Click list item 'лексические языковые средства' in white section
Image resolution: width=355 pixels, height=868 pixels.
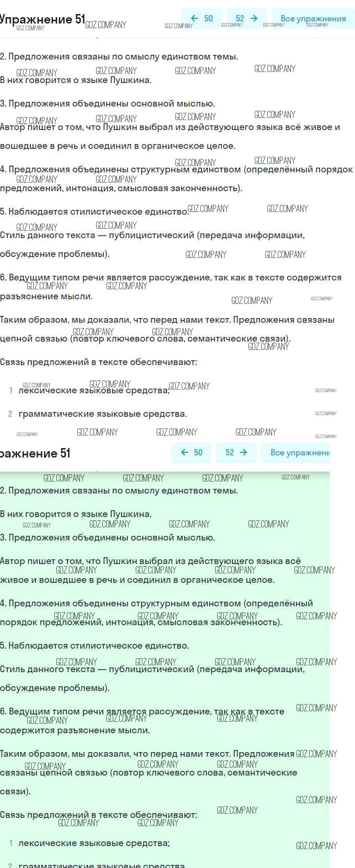click(x=94, y=390)
